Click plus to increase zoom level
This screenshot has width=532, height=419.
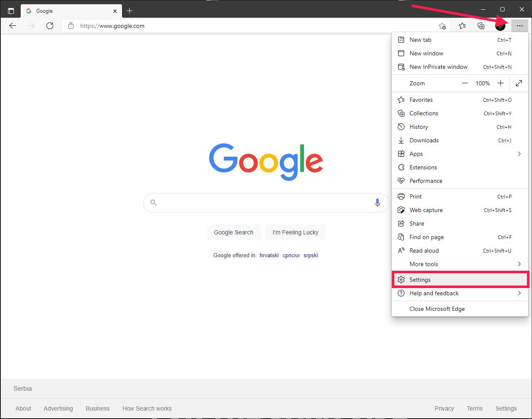(x=500, y=83)
